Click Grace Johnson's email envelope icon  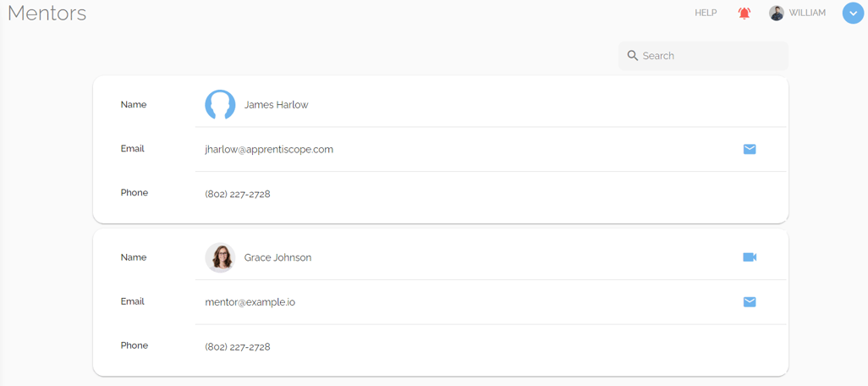(750, 302)
